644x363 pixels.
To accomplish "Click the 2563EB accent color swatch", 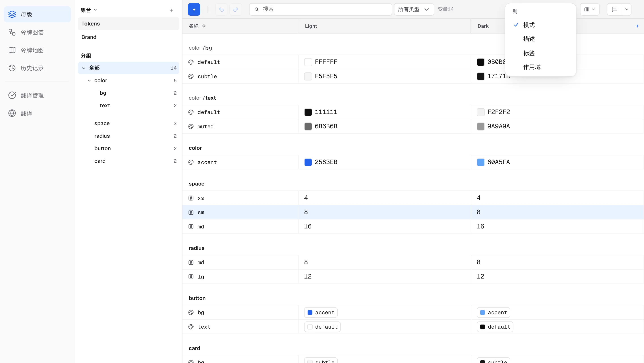I will pos(308,162).
